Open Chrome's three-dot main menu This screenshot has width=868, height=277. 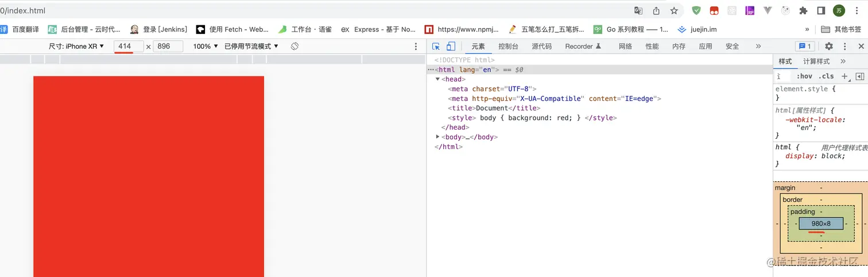[857, 10]
